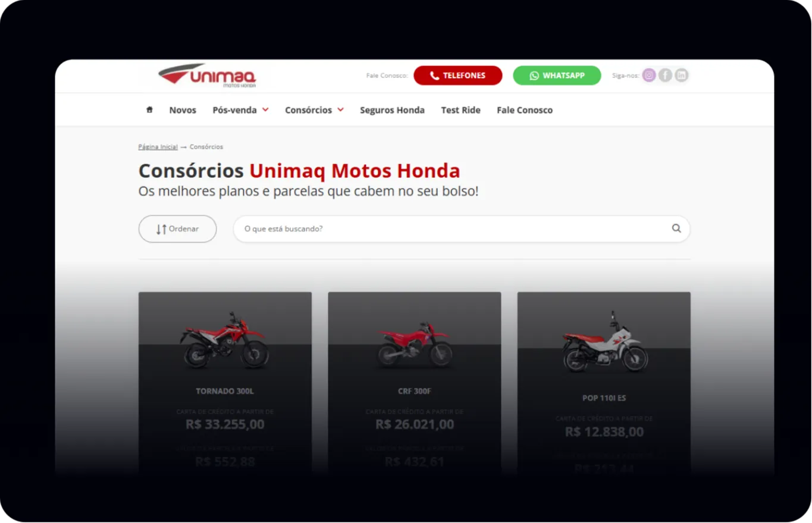Viewport: 812px width, 523px height.
Task: Select the CRF 300F motorcycle card
Action: point(414,381)
